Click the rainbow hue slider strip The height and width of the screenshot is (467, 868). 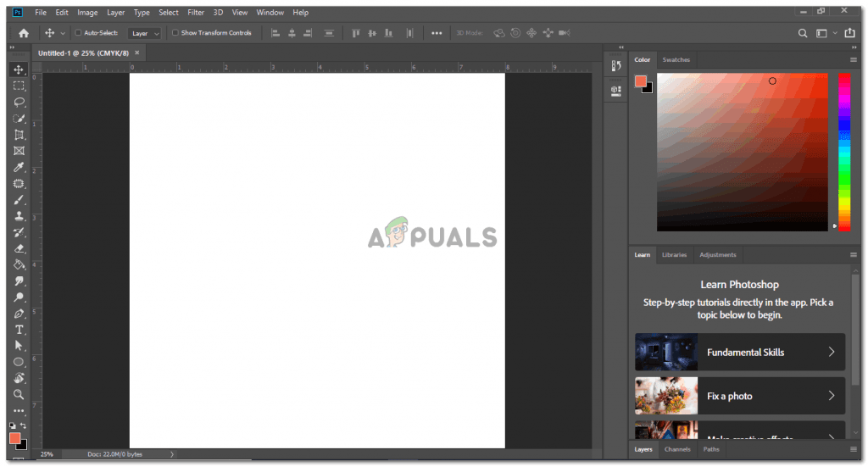pos(844,153)
